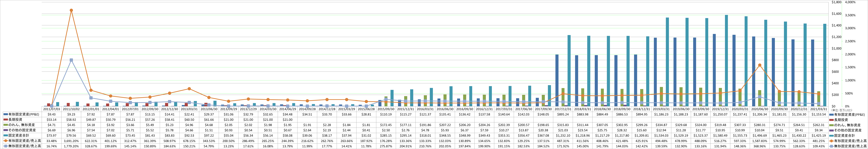The height and width of the screenshot is (149, 868).
Task: Click the cell showing 275.87%
Action: [x=386, y=146]
